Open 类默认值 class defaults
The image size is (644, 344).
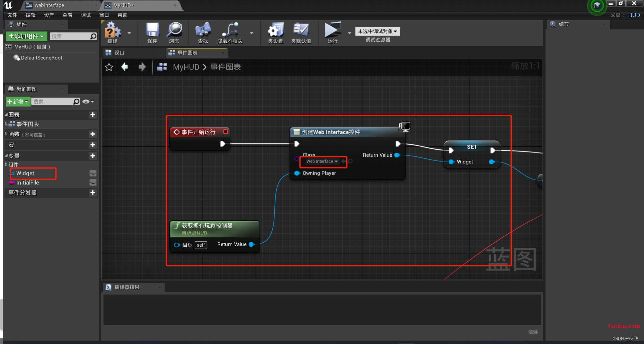coord(301,33)
